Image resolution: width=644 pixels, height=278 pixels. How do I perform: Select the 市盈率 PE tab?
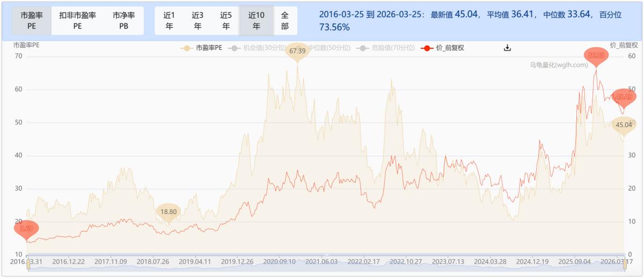tap(32, 20)
